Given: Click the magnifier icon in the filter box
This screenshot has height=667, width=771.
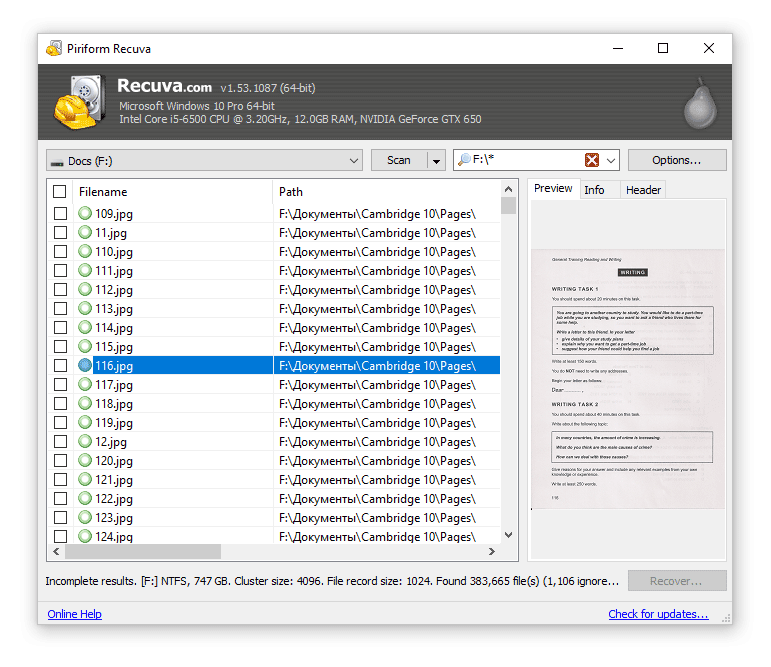Looking at the screenshot, I should coord(464,159).
